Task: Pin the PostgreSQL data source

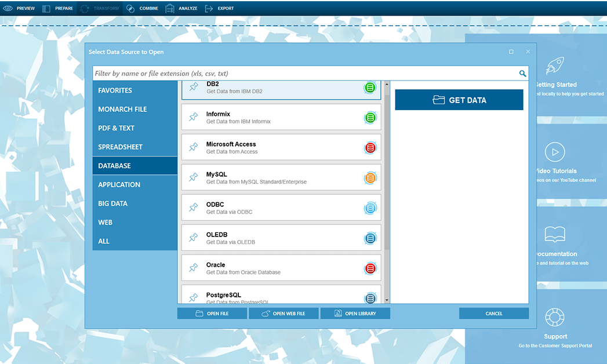Action: (194, 297)
